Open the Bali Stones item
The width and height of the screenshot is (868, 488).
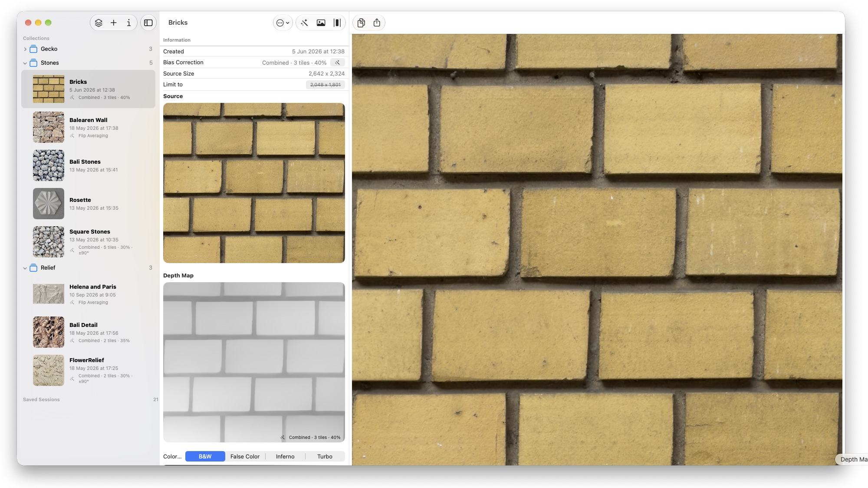[x=88, y=165]
